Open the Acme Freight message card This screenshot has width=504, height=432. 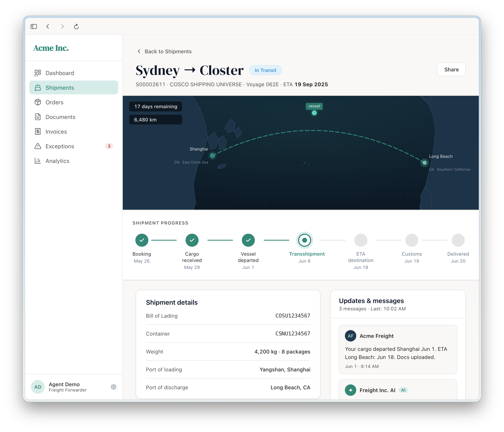tap(398, 349)
